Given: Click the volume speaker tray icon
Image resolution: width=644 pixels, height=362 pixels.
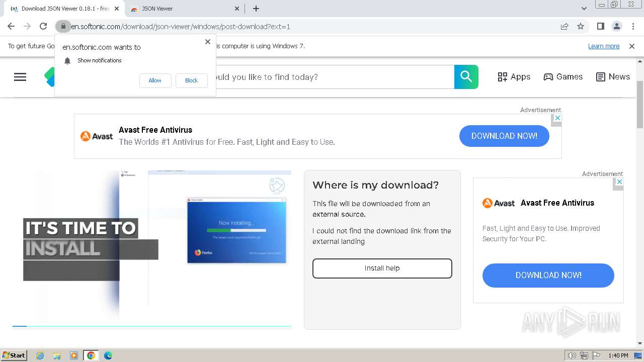Looking at the screenshot, I should point(572,355).
